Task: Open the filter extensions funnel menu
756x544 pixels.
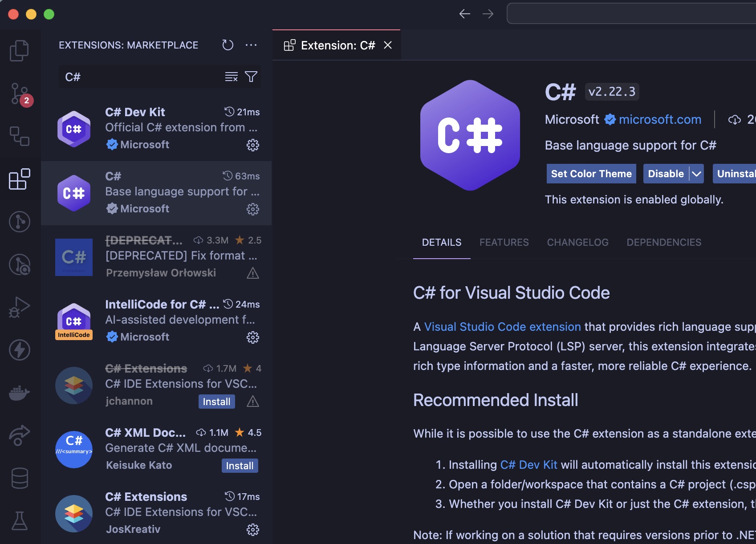Action: click(251, 77)
